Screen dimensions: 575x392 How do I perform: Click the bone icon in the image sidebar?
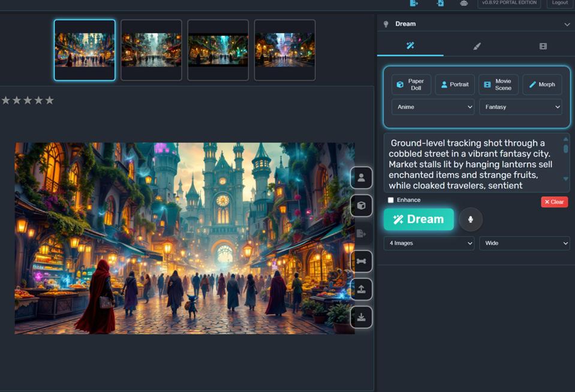(x=362, y=261)
